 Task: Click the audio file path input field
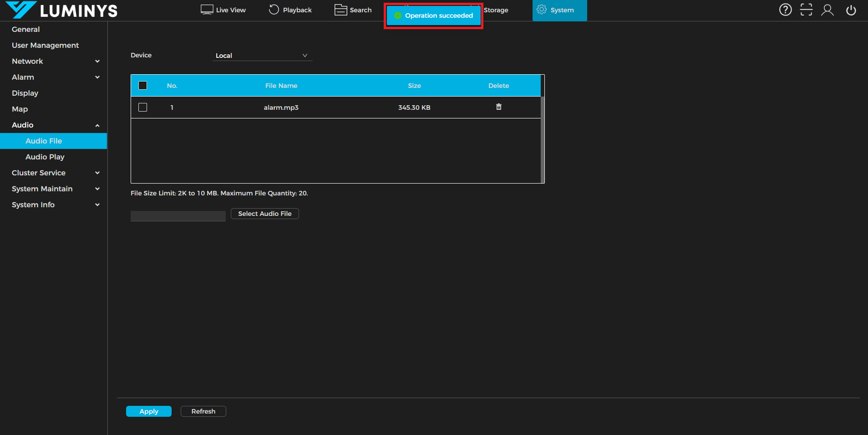click(x=178, y=216)
